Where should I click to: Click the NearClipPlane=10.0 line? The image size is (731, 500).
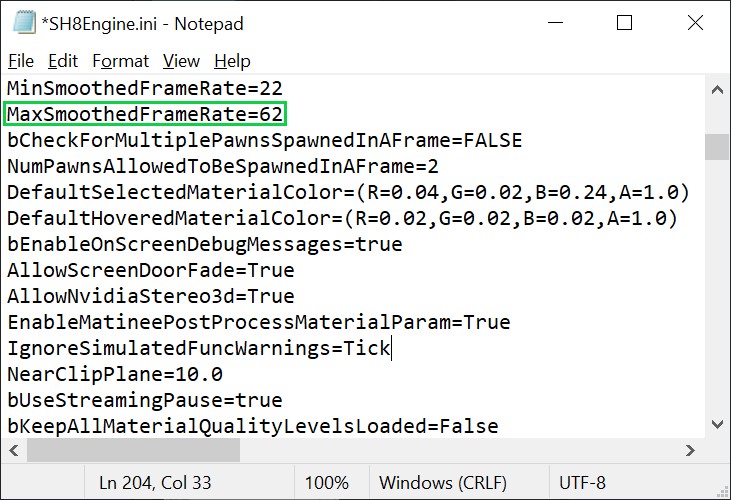[115, 374]
